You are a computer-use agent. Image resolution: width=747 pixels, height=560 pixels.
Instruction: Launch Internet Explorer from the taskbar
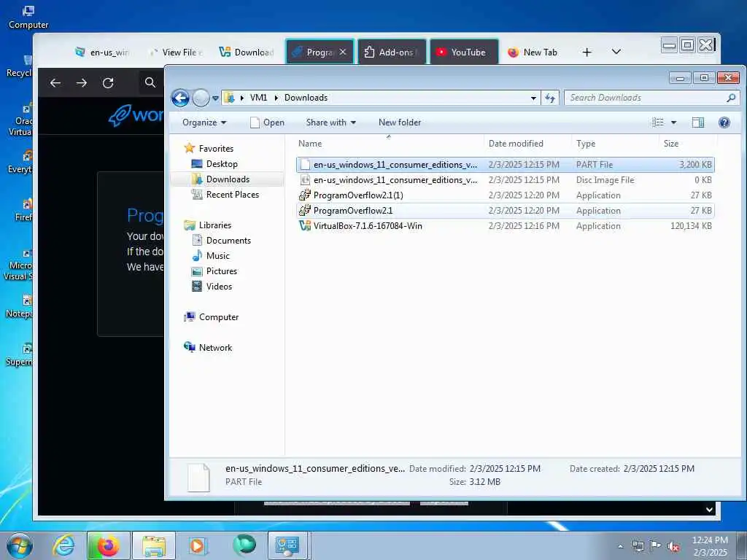[x=63, y=545]
